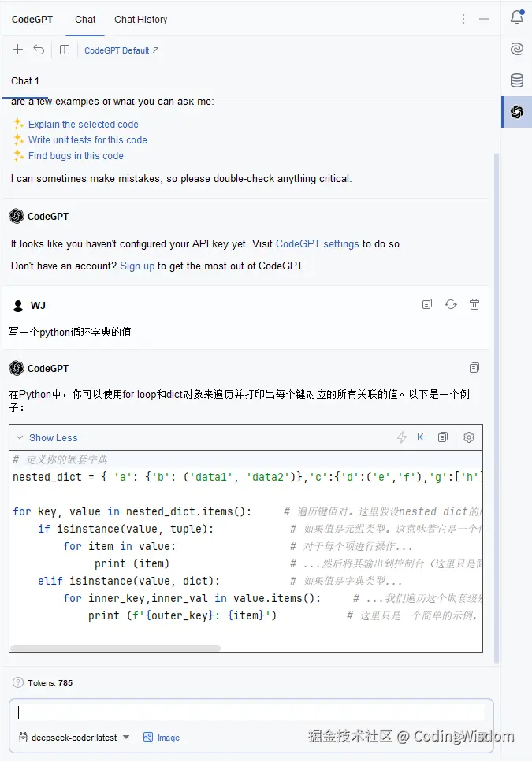Open the spiral AI assistant tool window icon
The width and height of the screenshot is (532, 762).
[517, 49]
